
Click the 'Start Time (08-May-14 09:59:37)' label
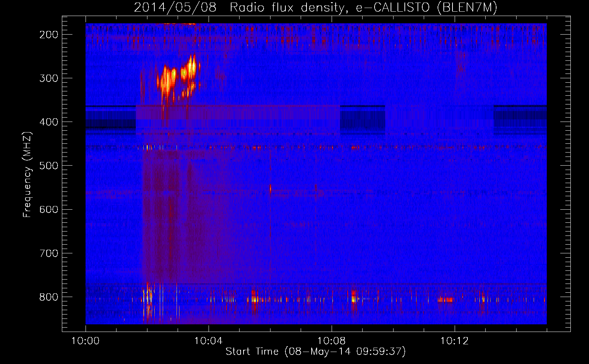pyautogui.click(x=316, y=352)
